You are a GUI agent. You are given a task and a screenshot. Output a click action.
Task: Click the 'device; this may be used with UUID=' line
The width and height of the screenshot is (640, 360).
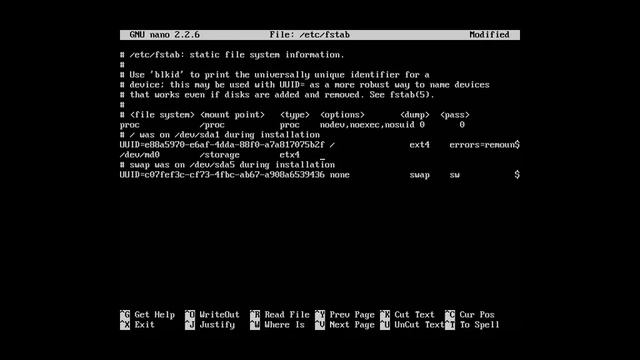[305, 85]
